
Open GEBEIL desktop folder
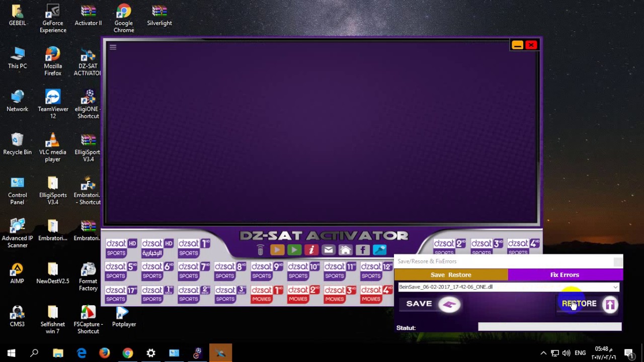pyautogui.click(x=17, y=15)
